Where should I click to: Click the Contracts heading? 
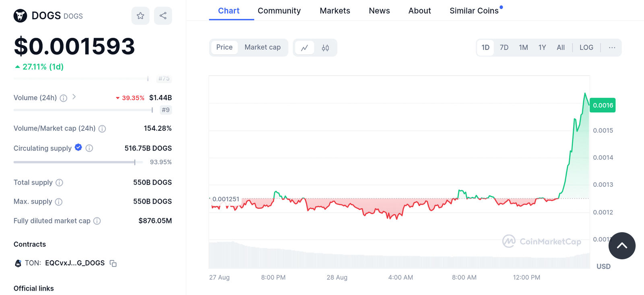pos(30,244)
